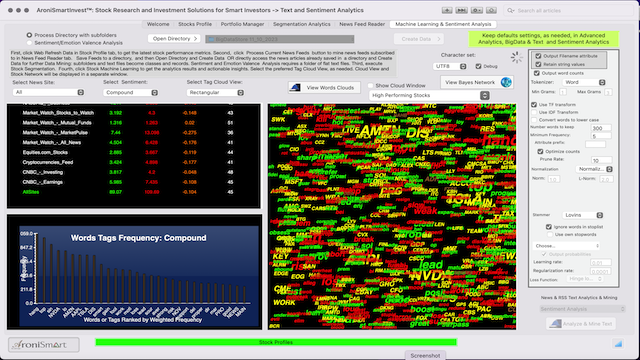640x360 pixels.
Task: Click the Cryptocurrencies_Feed row
Action: pos(133,162)
